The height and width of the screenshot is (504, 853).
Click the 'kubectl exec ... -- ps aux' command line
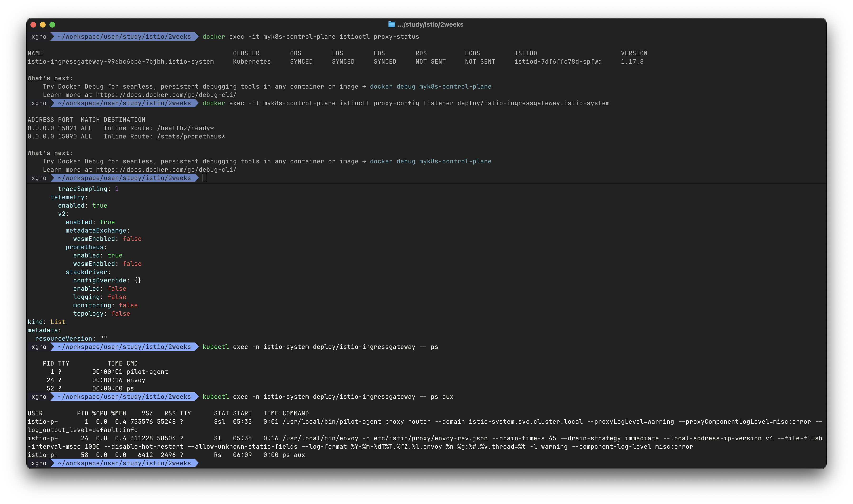328,397
